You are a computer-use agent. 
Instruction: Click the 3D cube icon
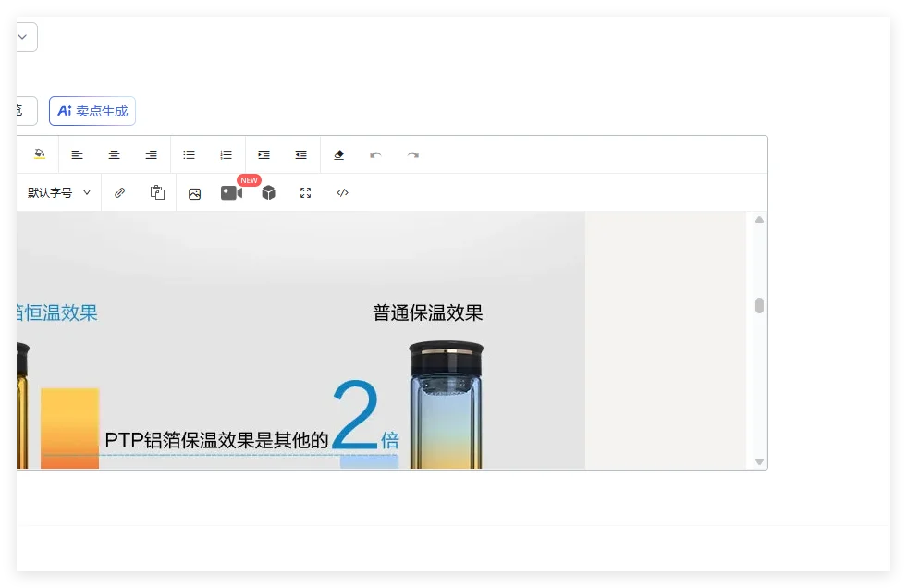click(268, 192)
